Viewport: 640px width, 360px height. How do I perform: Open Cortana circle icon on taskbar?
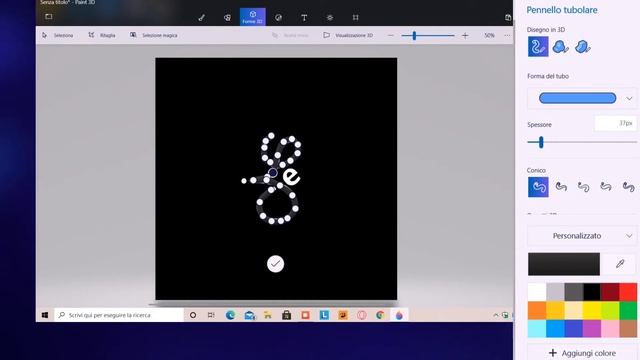193,315
